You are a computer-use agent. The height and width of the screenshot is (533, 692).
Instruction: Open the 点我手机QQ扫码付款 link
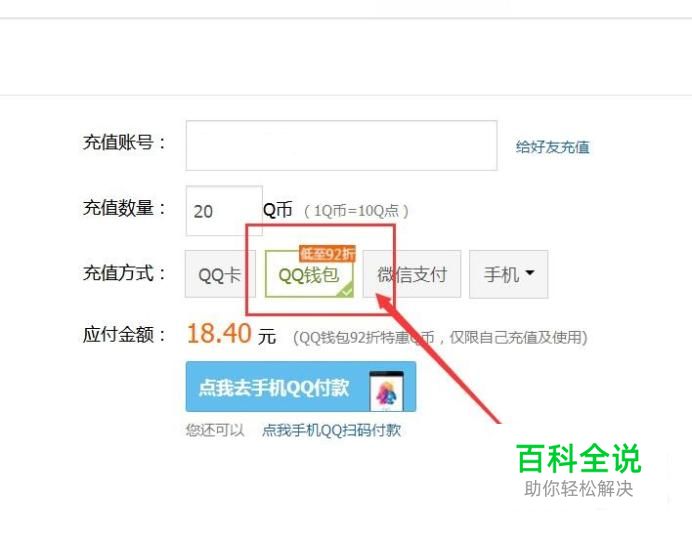331,430
